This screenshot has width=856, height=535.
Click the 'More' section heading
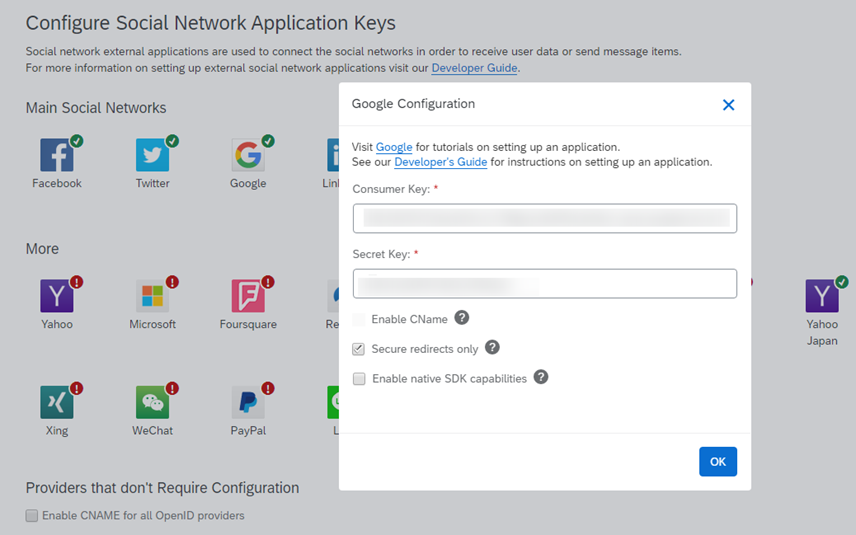42,249
